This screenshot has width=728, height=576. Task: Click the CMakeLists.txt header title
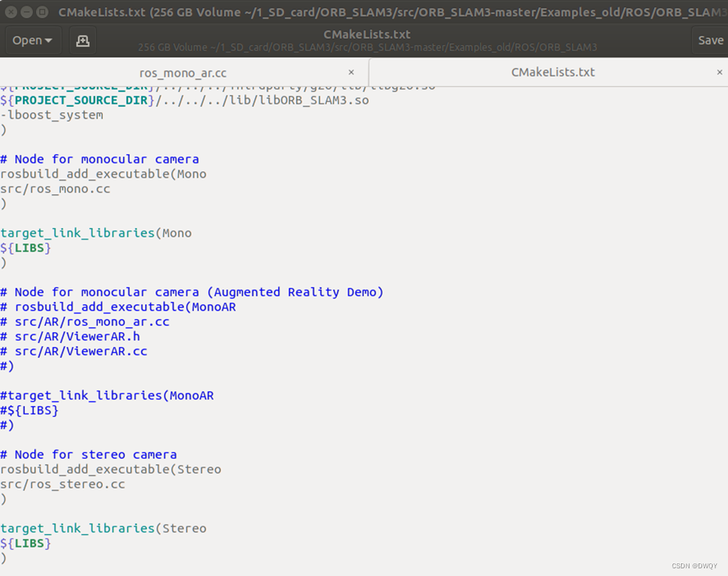366,34
